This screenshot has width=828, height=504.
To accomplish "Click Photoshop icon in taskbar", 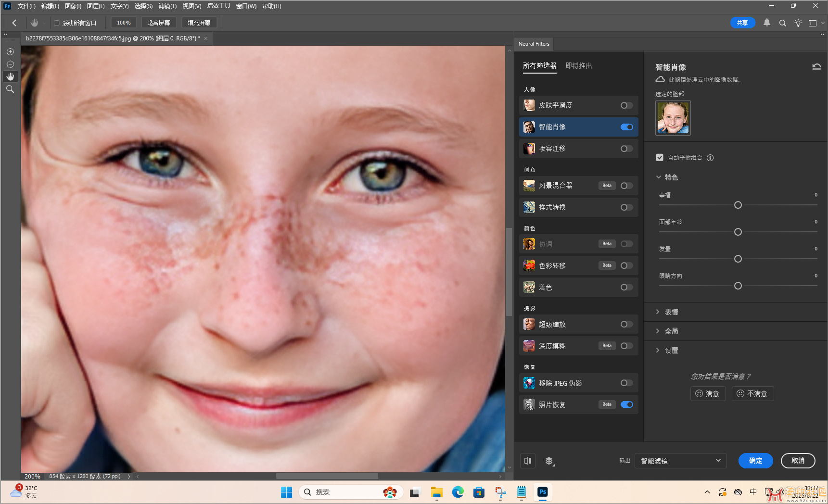I will point(542,492).
